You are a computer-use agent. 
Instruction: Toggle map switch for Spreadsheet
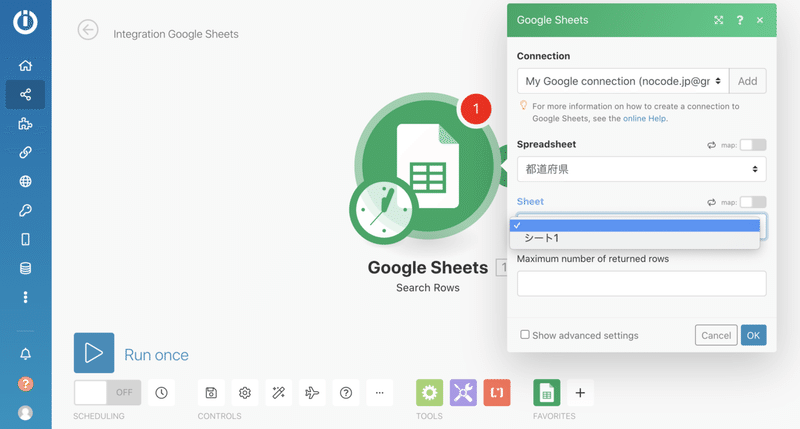coord(753,145)
